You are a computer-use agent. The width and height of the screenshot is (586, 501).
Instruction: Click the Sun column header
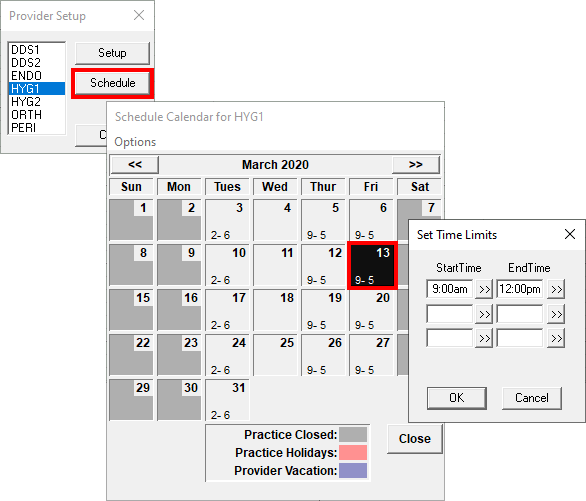[x=131, y=187]
